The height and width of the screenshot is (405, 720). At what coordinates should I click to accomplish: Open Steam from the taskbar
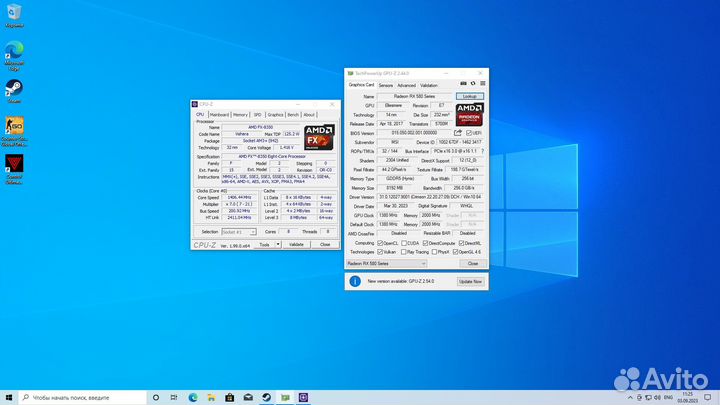(x=266, y=397)
